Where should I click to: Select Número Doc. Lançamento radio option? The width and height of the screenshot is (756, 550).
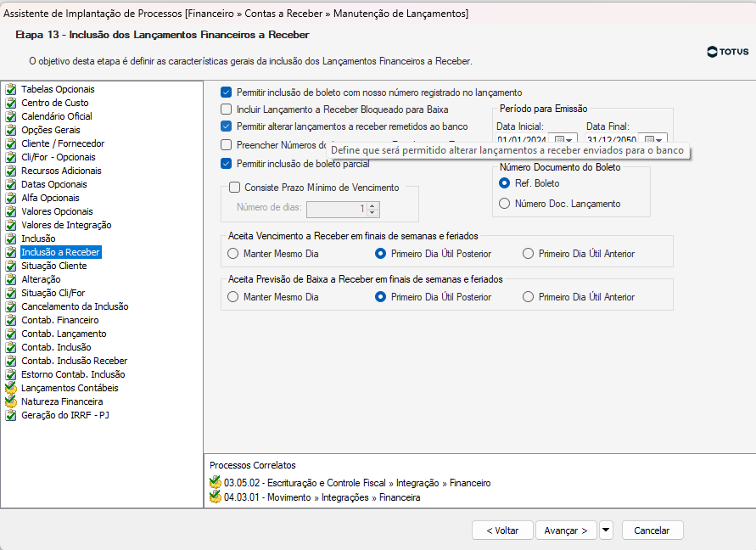[504, 204]
